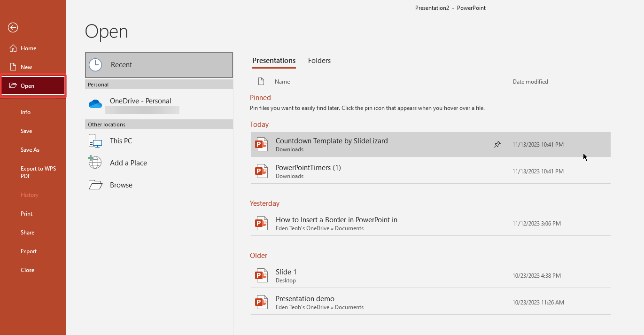Screen dimensions: 644x335
Task: Select New in the sidebar
Action: pyautogui.click(x=26, y=67)
